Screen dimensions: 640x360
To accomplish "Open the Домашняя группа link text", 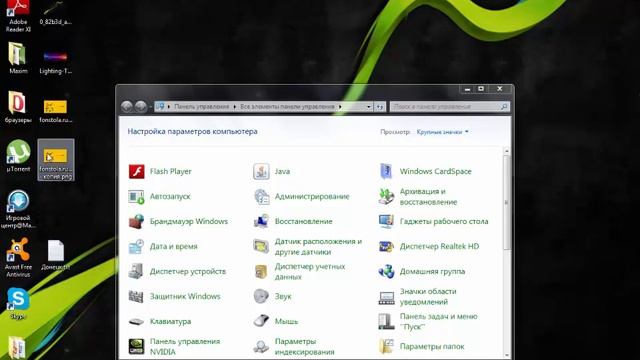I will click(x=432, y=271).
